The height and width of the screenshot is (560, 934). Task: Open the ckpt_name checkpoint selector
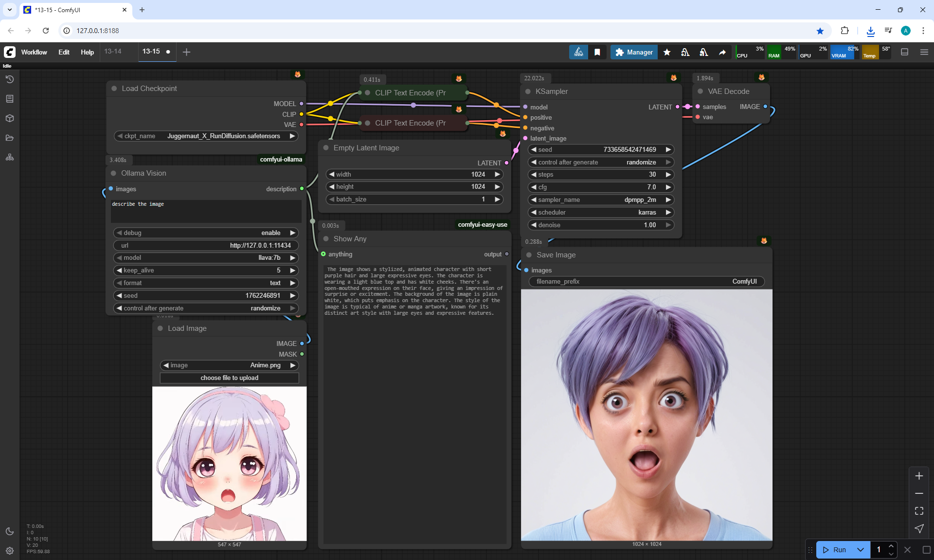(206, 136)
